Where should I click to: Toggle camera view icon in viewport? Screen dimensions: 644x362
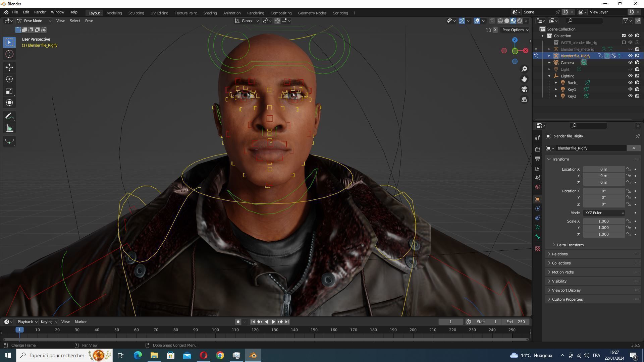coord(524,89)
